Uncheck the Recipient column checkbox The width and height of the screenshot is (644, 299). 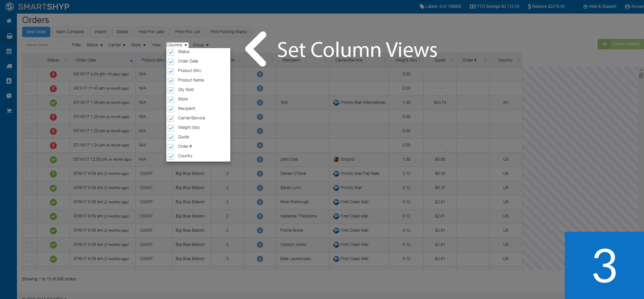coord(171,109)
